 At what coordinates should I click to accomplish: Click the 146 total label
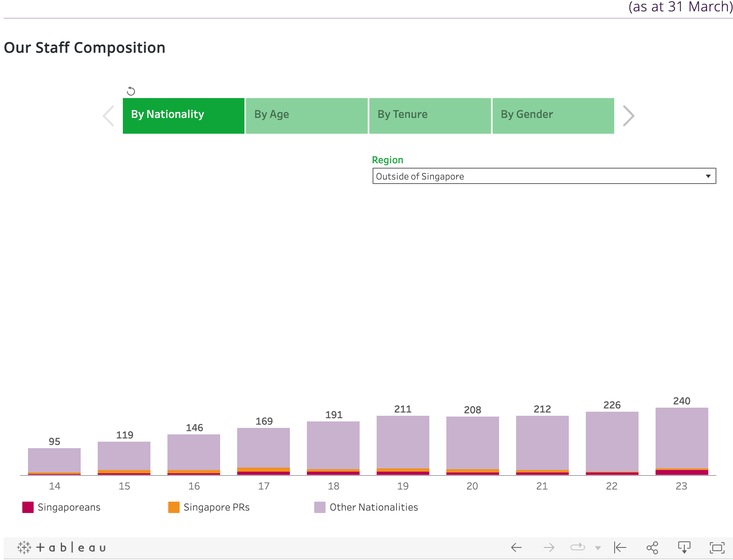195,428
